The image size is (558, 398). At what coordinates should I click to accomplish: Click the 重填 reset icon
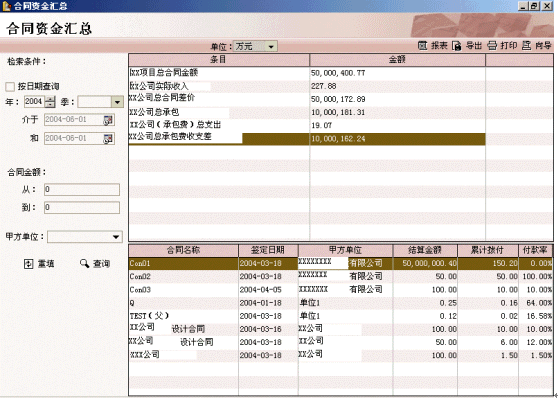28,264
